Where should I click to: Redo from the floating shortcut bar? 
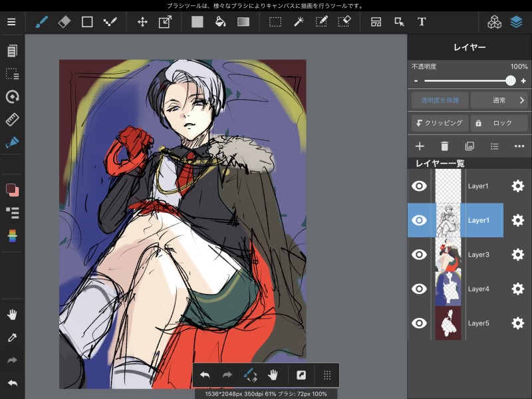[x=227, y=375]
